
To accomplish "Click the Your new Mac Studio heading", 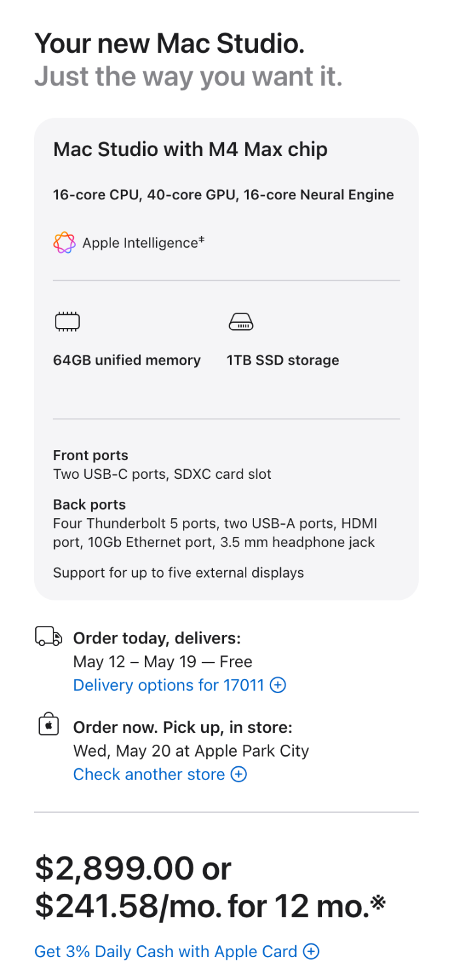I will [x=169, y=44].
